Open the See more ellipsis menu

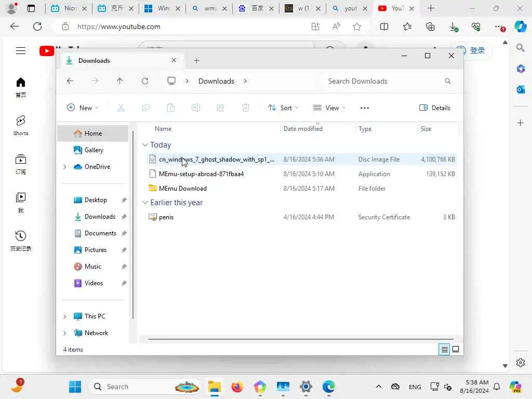(364, 108)
